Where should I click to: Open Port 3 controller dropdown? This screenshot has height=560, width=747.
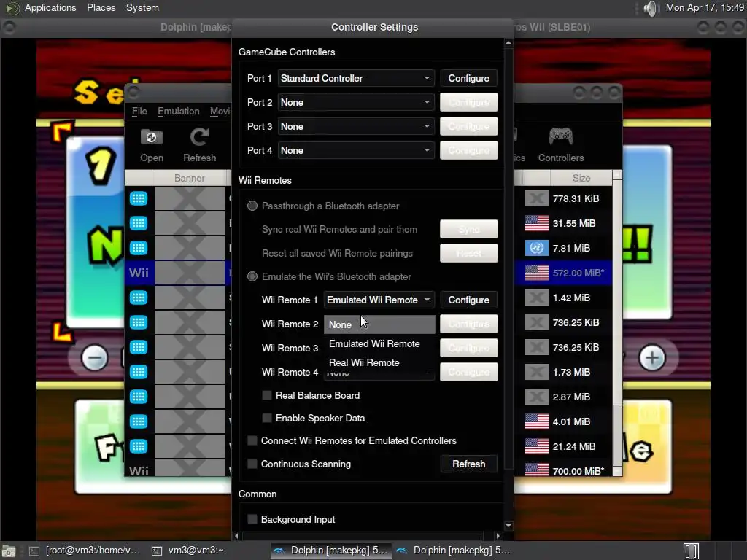(356, 126)
